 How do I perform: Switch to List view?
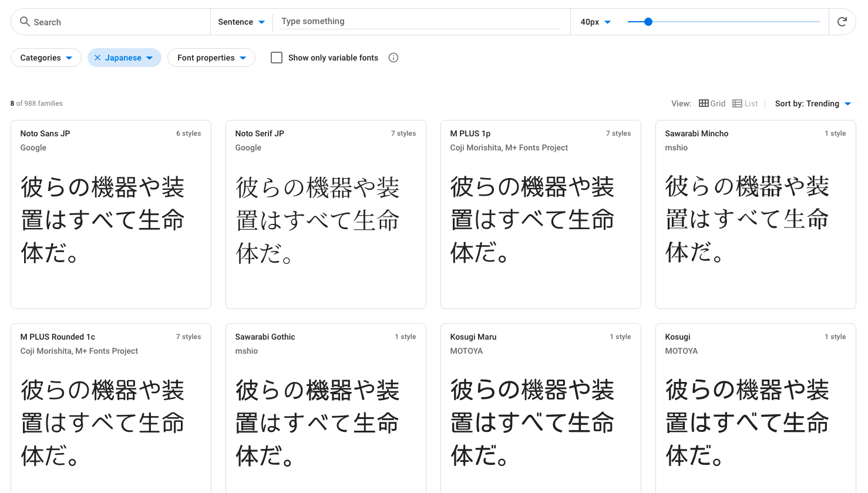(745, 103)
